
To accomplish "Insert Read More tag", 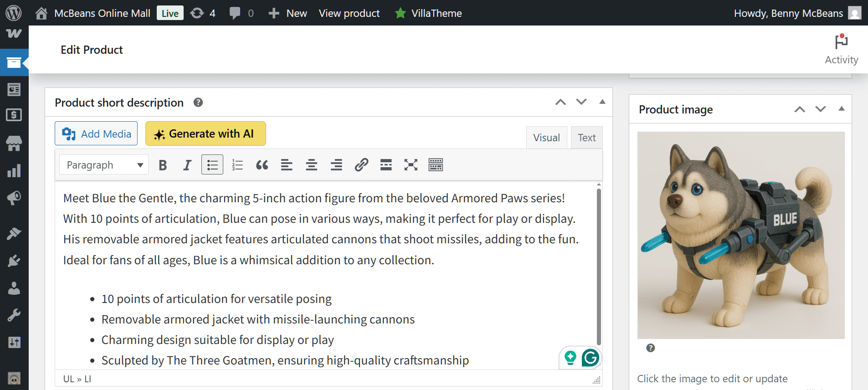I will (x=386, y=165).
